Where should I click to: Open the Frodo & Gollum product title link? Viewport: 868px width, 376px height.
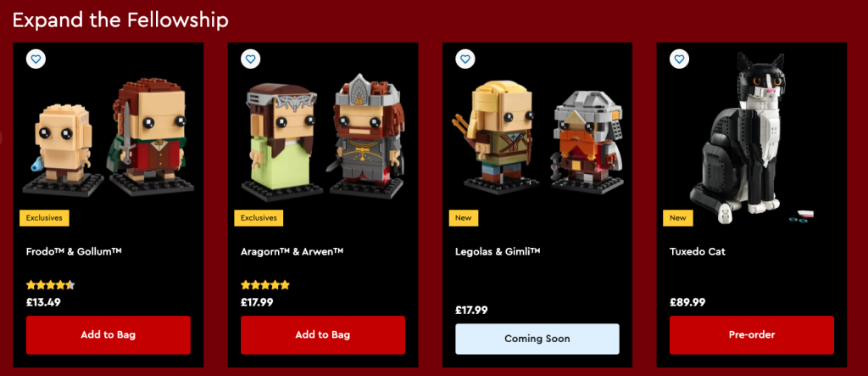(74, 251)
